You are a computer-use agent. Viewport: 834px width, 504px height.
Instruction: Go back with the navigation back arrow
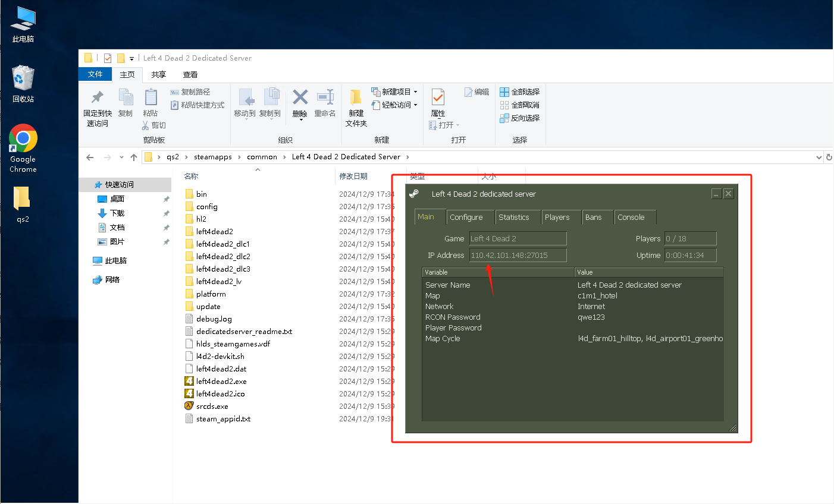90,157
